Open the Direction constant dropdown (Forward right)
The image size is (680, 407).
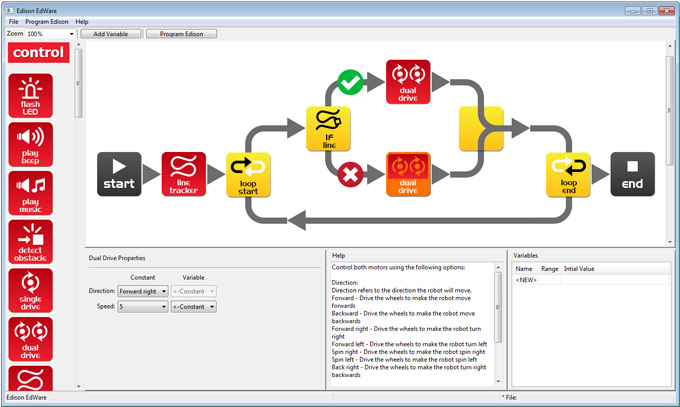point(143,291)
